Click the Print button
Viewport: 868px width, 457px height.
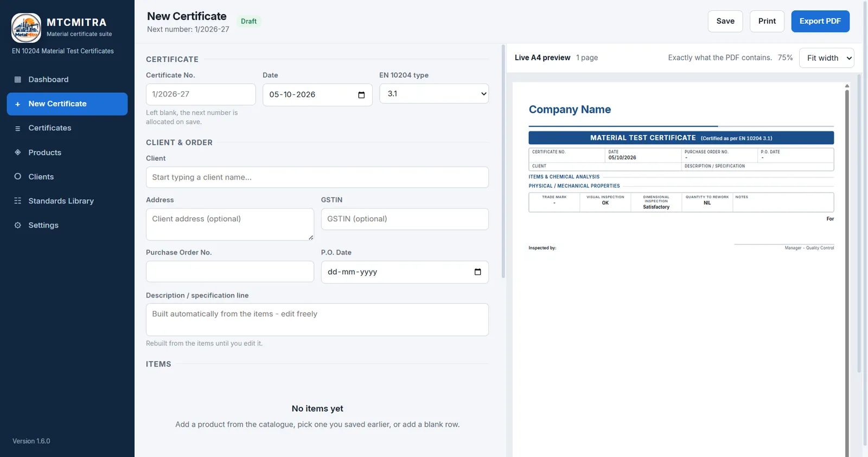[767, 21]
